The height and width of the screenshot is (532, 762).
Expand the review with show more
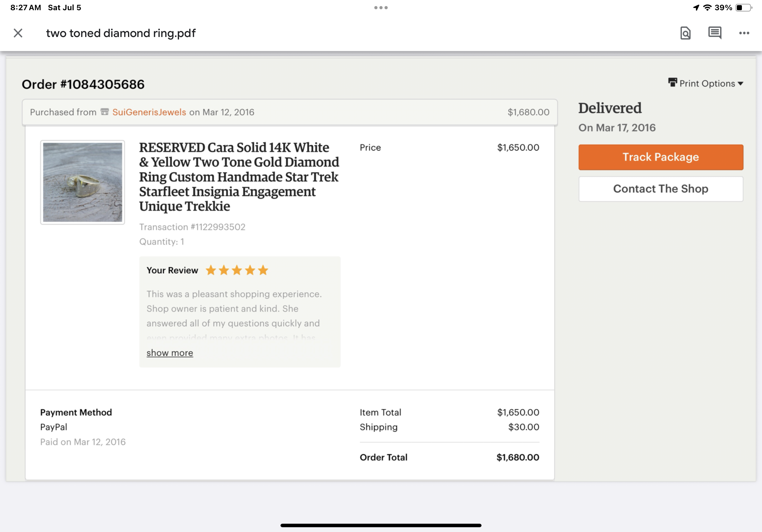pyautogui.click(x=169, y=352)
